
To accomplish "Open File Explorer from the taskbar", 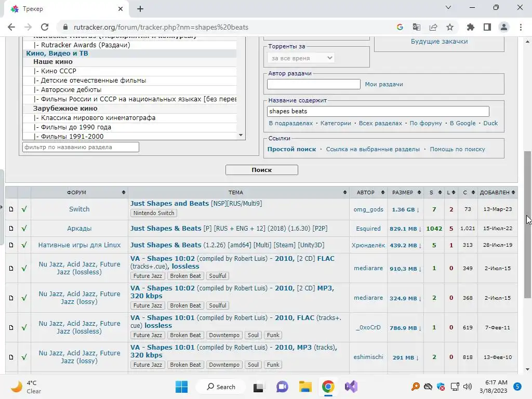I will (305, 387).
